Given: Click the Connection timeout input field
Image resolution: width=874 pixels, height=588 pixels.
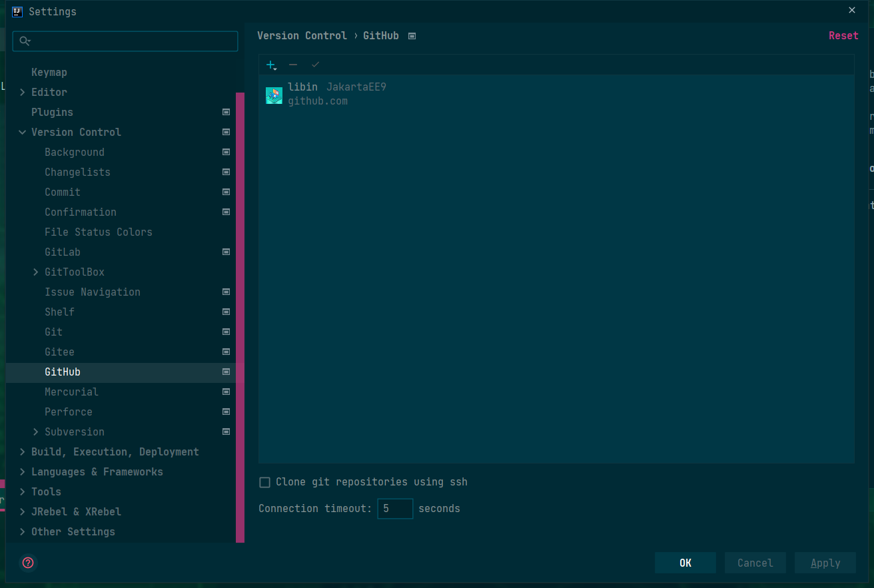Looking at the screenshot, I should tap(395, 509).
